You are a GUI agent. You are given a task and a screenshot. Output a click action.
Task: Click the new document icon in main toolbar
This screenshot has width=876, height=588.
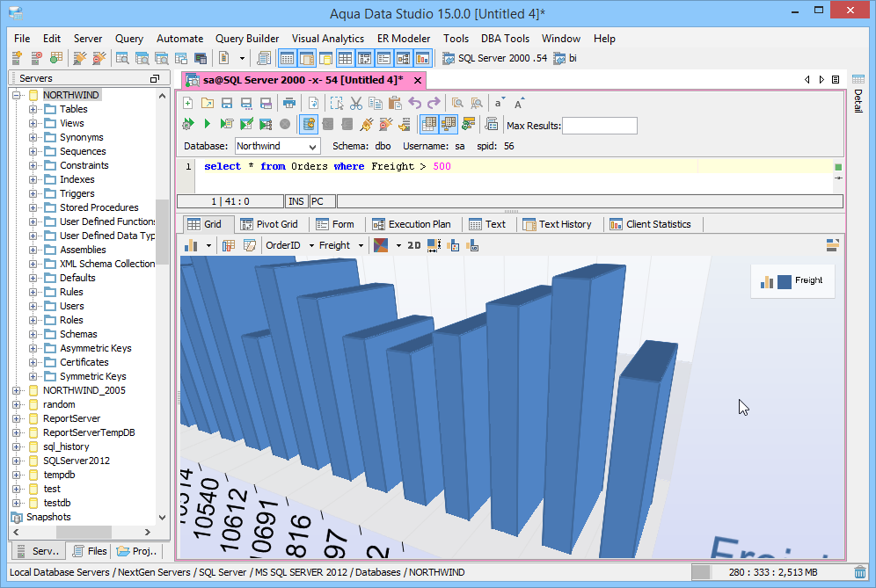(x=224, y=58)
